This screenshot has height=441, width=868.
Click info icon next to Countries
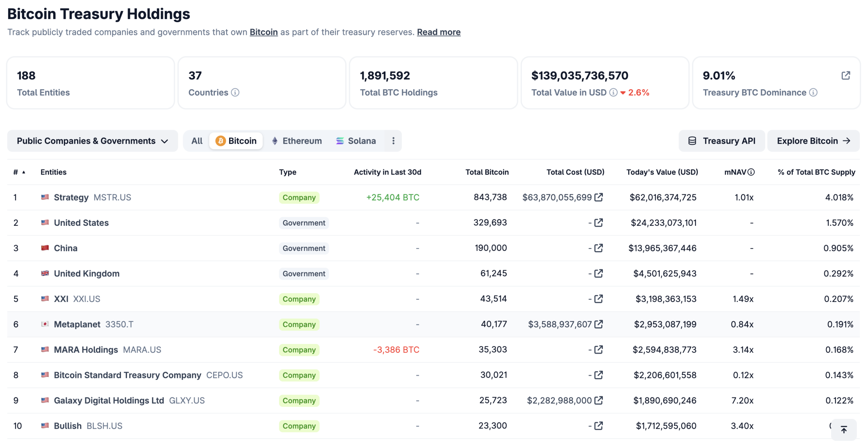click(x=235, y=92)
